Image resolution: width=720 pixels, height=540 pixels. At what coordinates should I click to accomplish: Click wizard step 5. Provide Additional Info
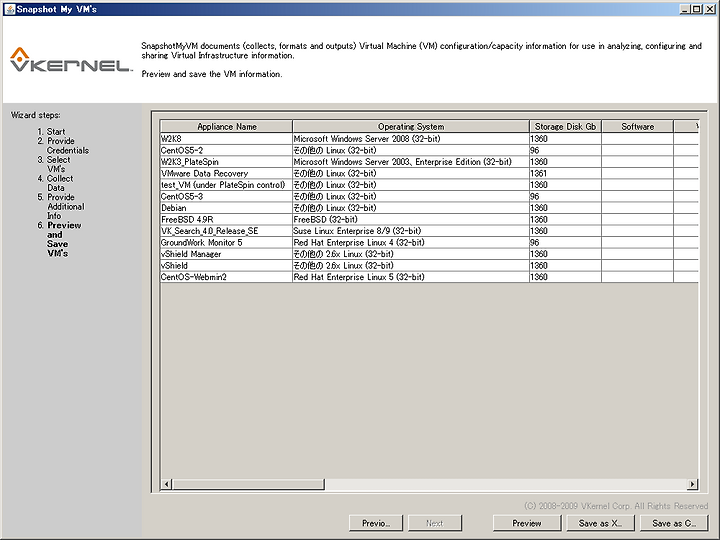coord(61,206)
